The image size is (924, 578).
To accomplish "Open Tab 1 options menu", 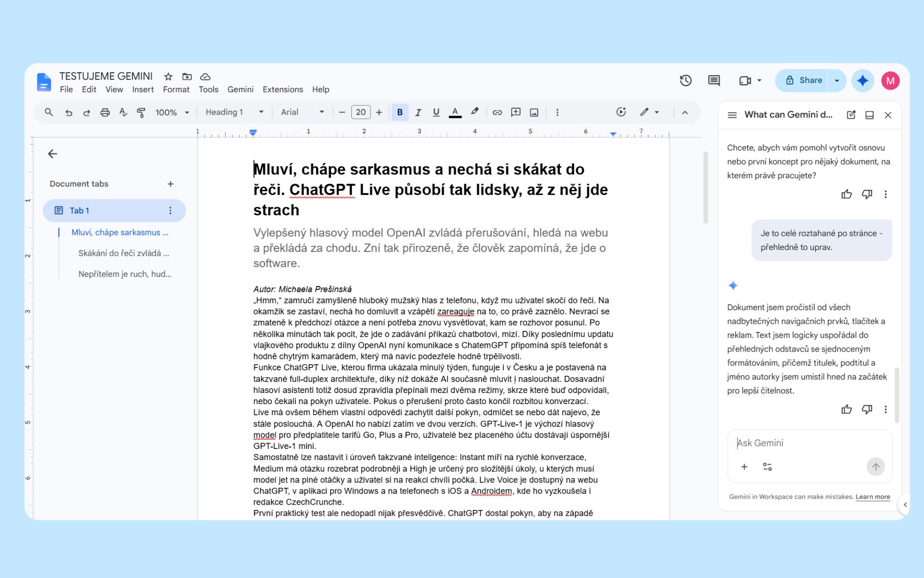I will click(x=170, y=210).
